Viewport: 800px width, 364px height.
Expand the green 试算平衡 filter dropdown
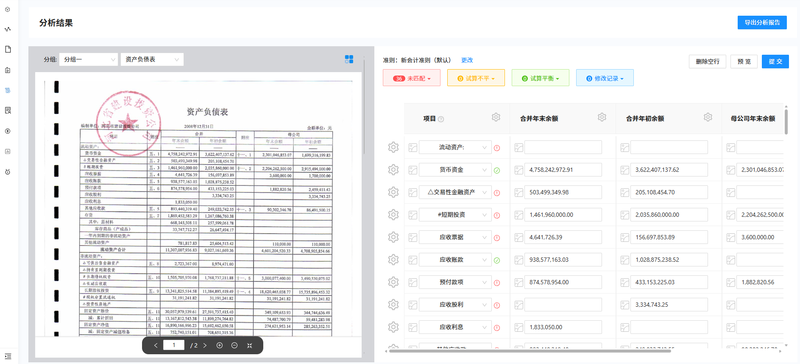coord(540,78)
